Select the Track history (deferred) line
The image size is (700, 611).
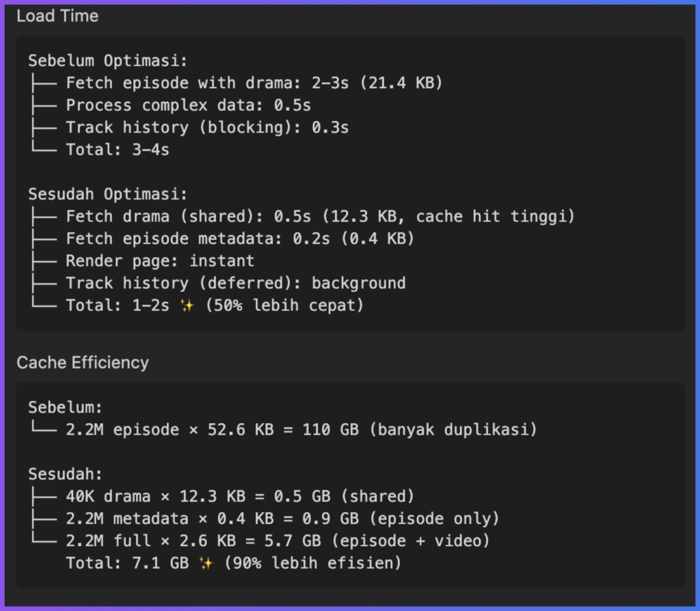tap(236, 283)
